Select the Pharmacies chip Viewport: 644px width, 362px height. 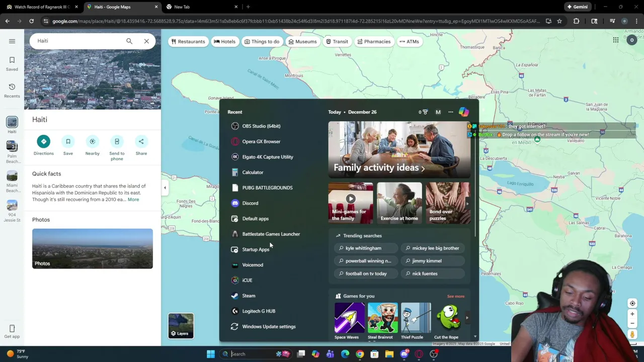tap(374, 42)
